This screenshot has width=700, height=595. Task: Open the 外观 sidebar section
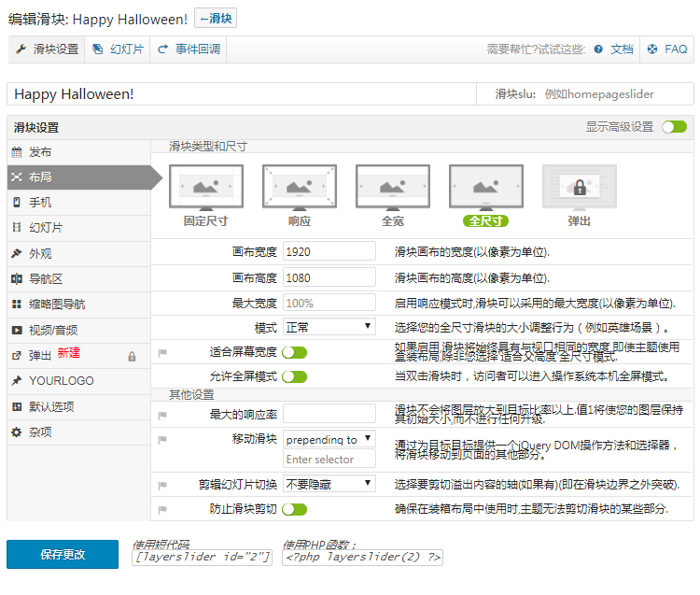click(40, 253)
